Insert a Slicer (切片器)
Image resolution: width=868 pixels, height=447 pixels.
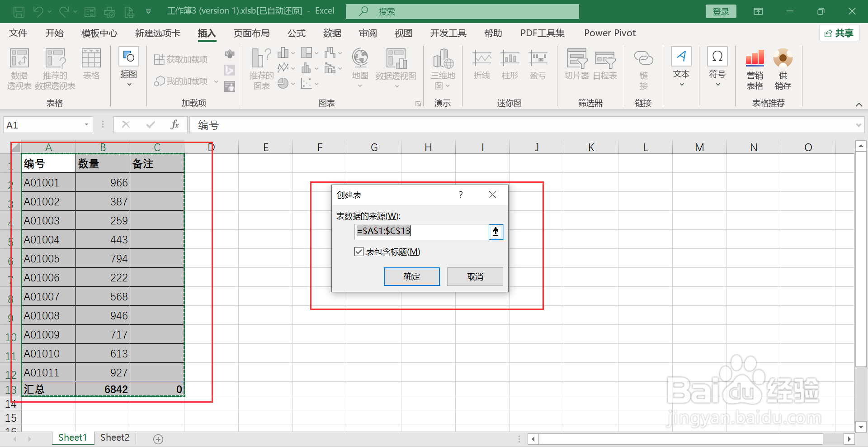(576, 66)
